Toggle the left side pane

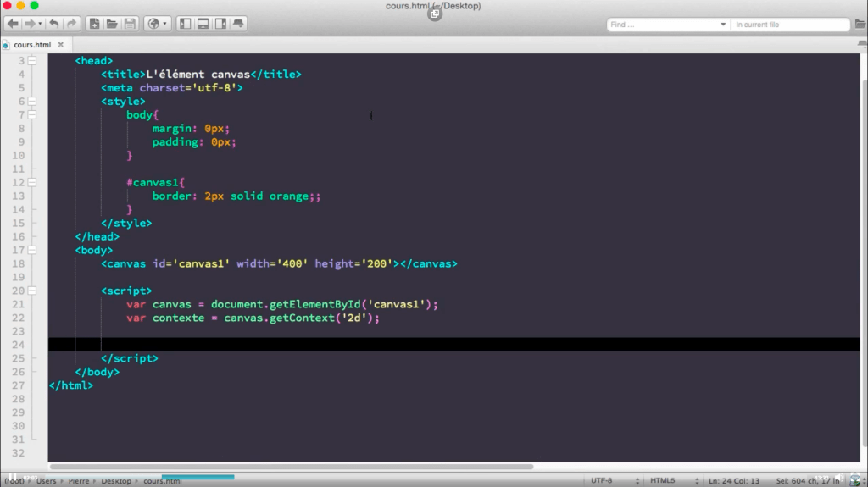tap(186, 24)
